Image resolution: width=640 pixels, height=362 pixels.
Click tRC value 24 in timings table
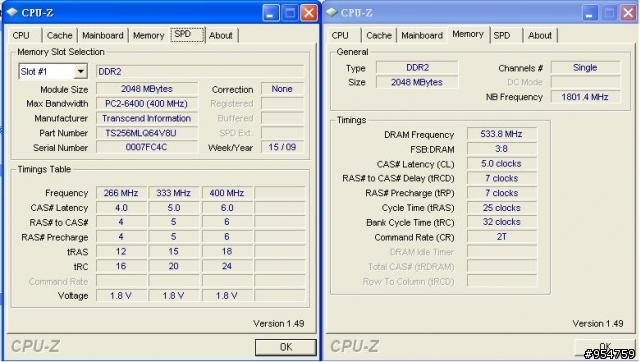coord(227,267)
